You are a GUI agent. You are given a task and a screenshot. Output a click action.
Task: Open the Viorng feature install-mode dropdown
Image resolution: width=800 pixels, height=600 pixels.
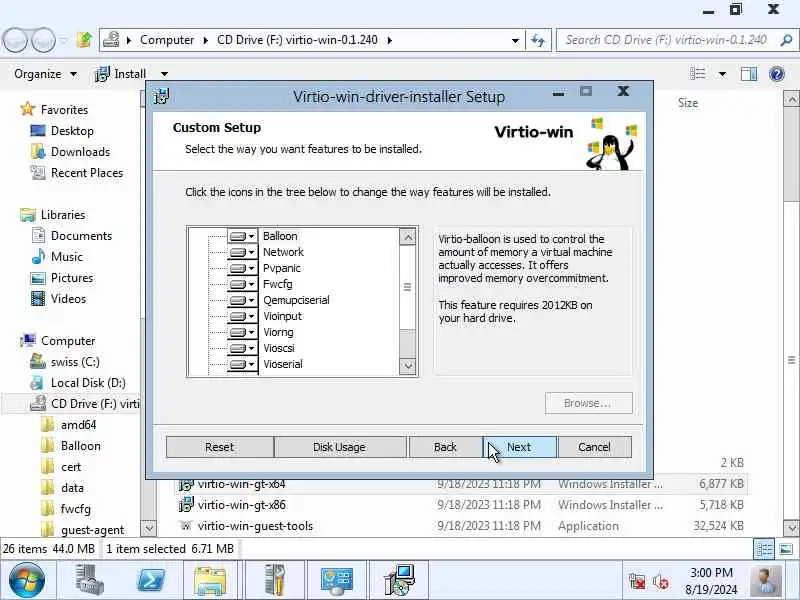coord(242,332)
